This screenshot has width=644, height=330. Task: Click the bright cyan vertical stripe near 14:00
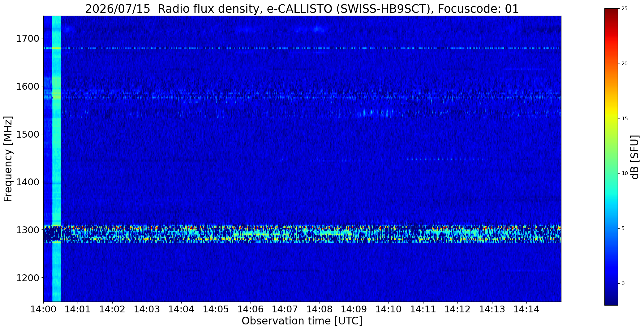(x=57, y=159)
